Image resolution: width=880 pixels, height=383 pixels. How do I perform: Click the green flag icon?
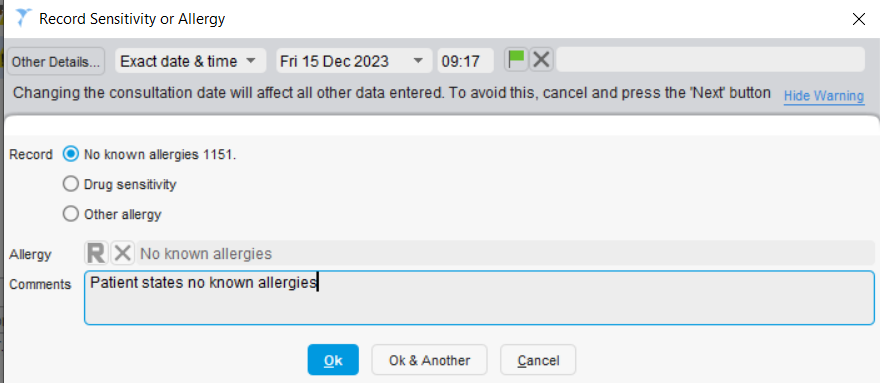click(516, 60)
